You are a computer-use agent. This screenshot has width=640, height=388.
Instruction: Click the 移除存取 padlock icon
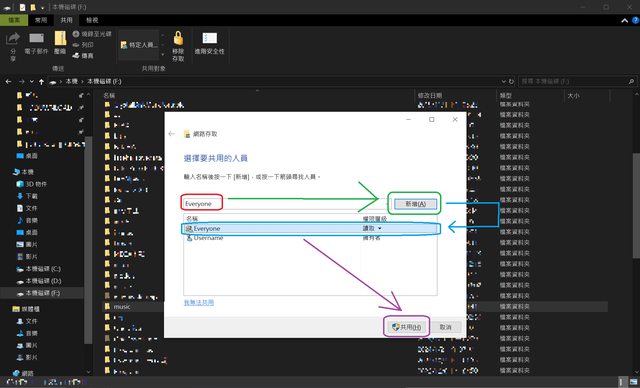178,47
